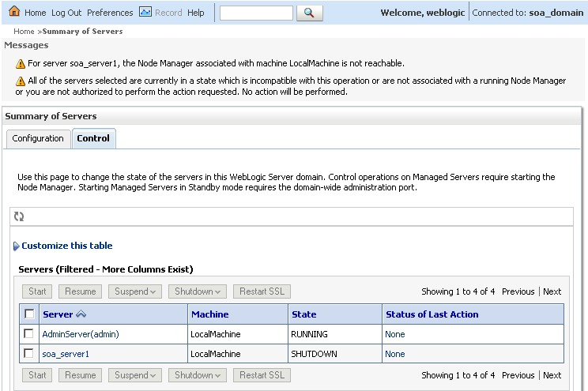
Task: Click the top Next pagination link
Action: pos(552,291)
